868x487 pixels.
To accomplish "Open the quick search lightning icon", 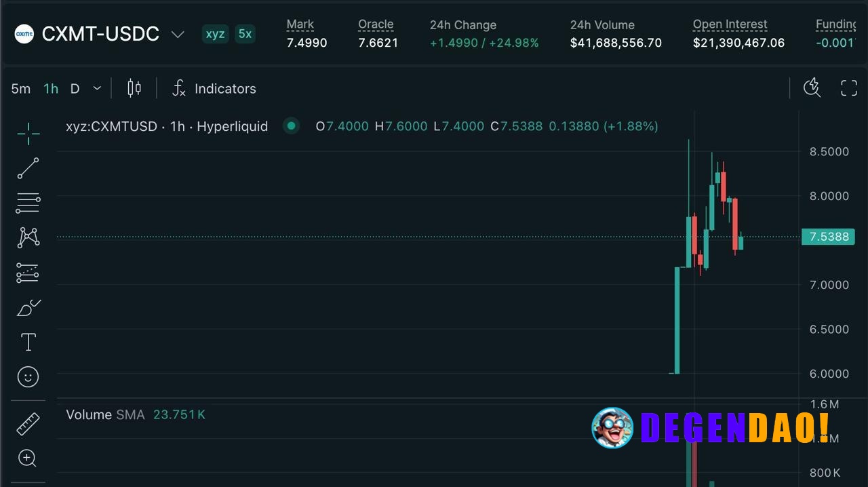I will pos(812,87).
